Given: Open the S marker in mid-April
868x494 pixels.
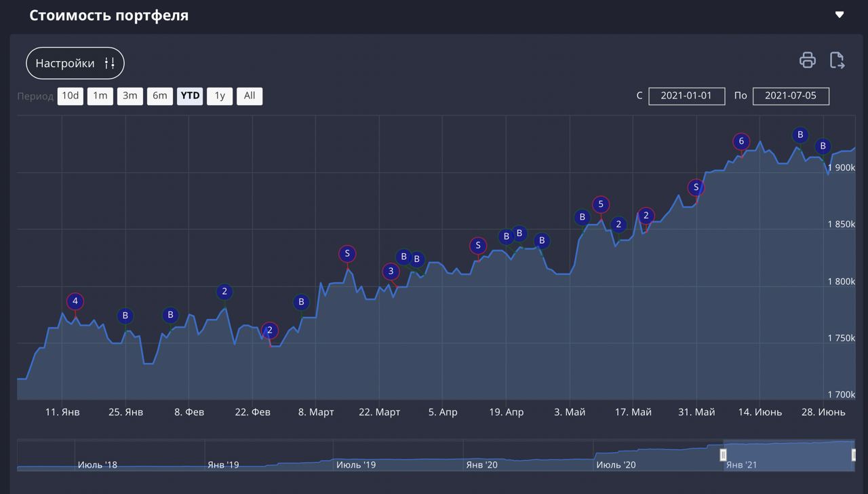Looking at the screenshot, I should (478, 246).
